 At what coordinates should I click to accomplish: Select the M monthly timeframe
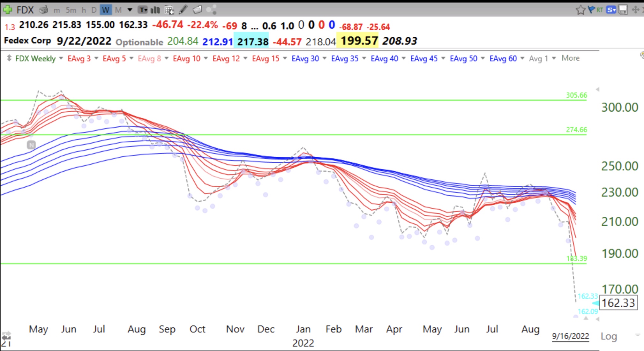point(118,10)
